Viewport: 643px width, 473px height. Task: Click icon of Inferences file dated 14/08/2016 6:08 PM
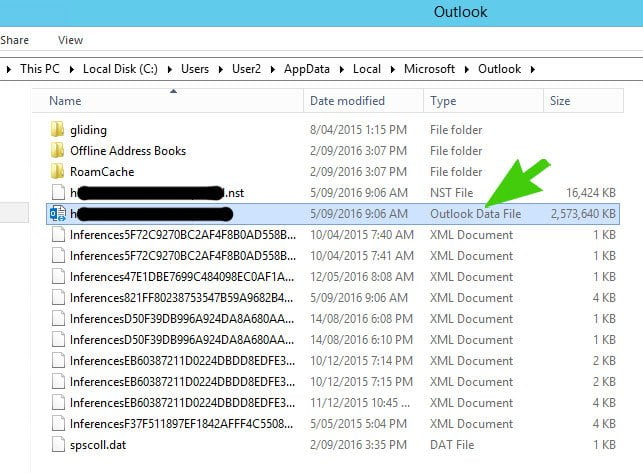(58, 319)
